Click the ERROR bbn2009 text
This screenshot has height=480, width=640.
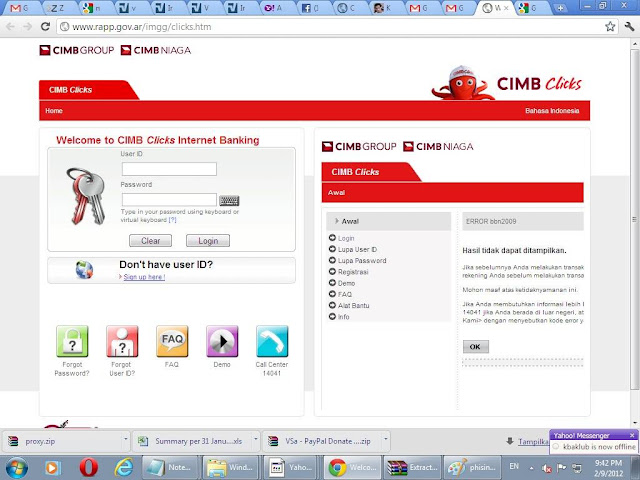(491, 221)
